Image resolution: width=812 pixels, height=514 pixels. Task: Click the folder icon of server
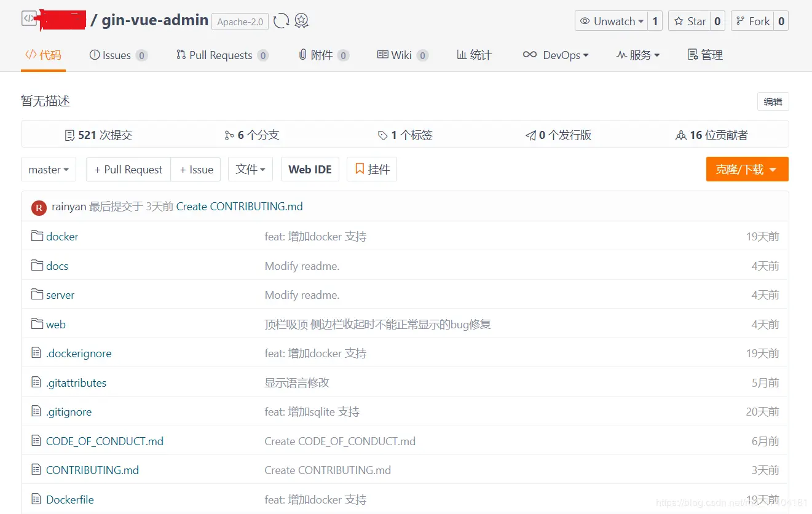pos(37,295)
